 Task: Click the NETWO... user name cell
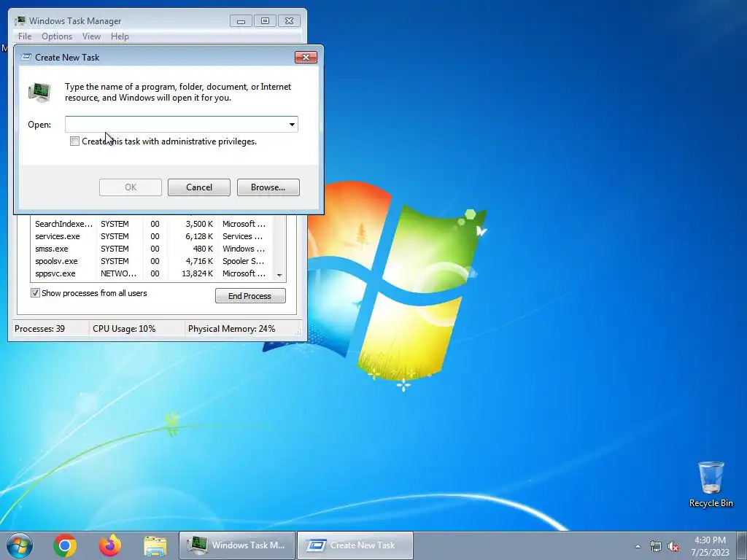[119, 273]
